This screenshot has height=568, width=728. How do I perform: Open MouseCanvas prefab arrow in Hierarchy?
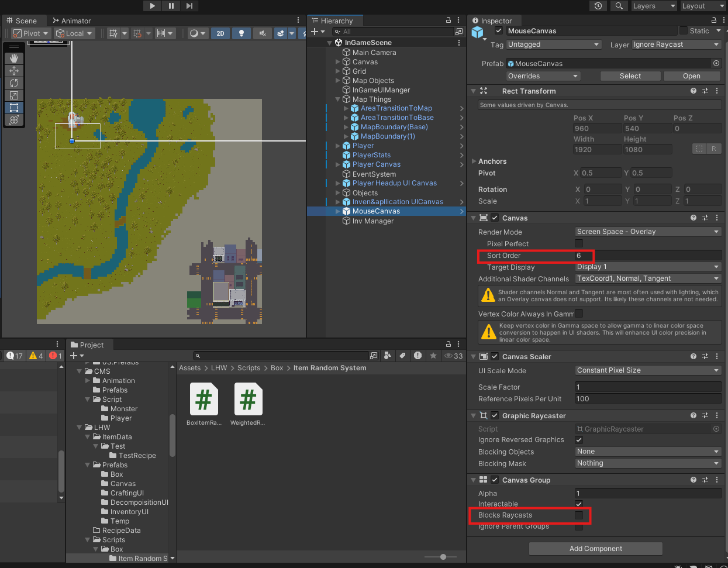462,211
